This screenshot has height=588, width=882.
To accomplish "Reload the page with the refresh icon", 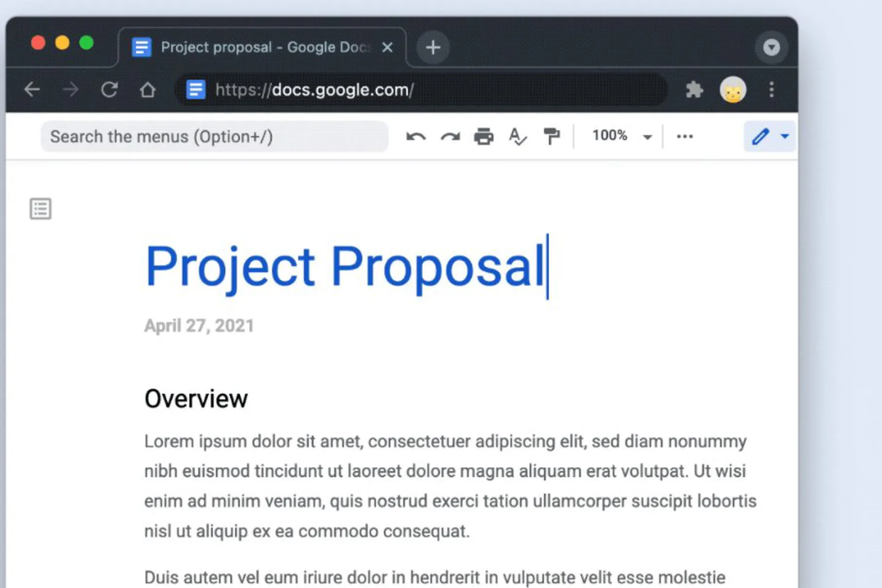I will (110, 90).
